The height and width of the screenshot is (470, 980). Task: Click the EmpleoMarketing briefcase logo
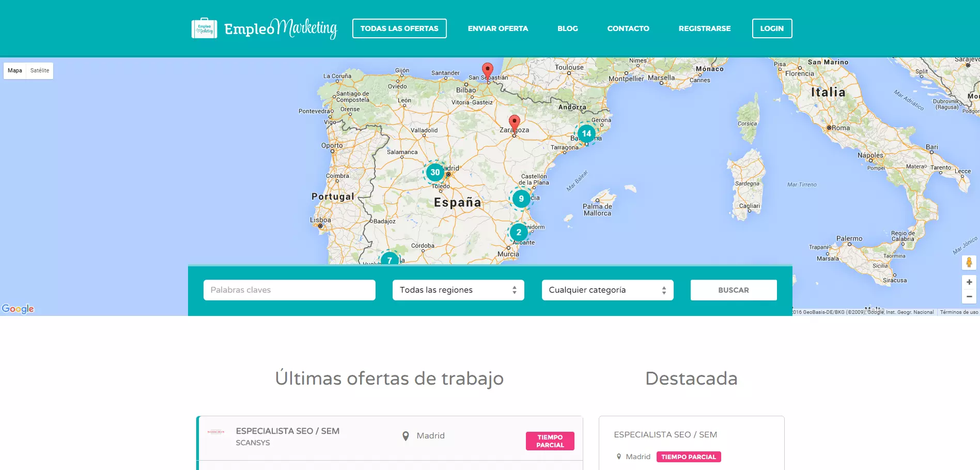click(x=205, y=28)
